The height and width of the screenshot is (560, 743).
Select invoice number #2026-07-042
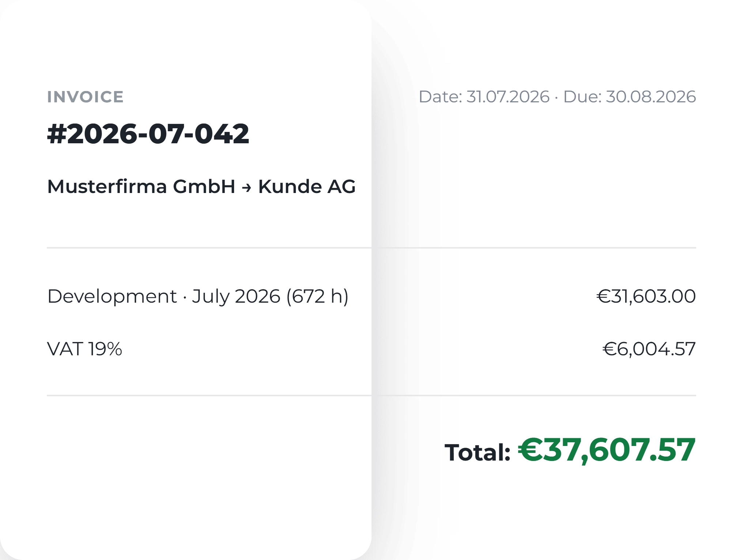148,134
